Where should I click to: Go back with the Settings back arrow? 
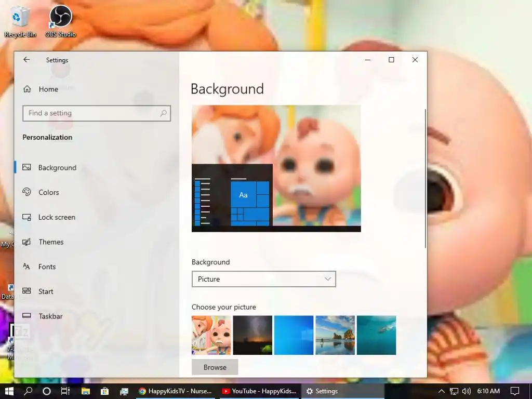26,60
